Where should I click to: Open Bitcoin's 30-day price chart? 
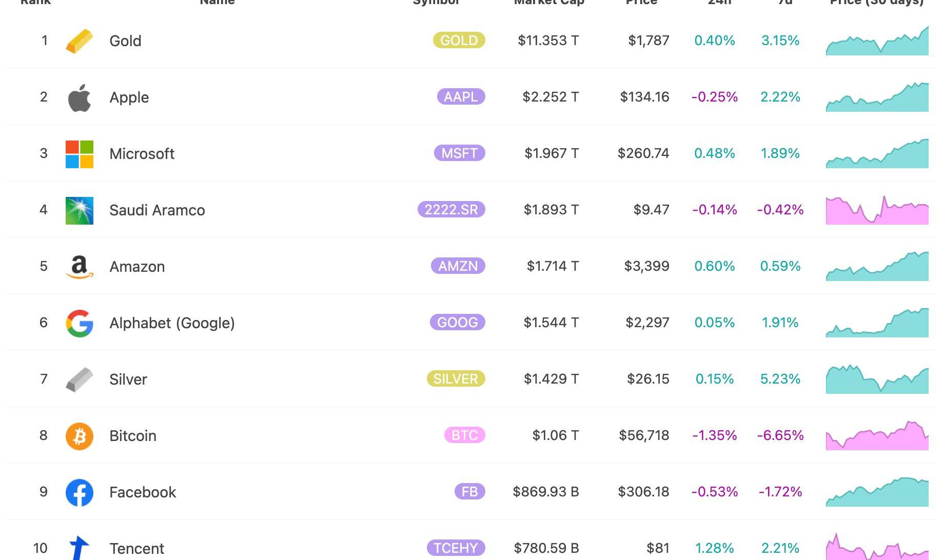[x=877, y=436]
